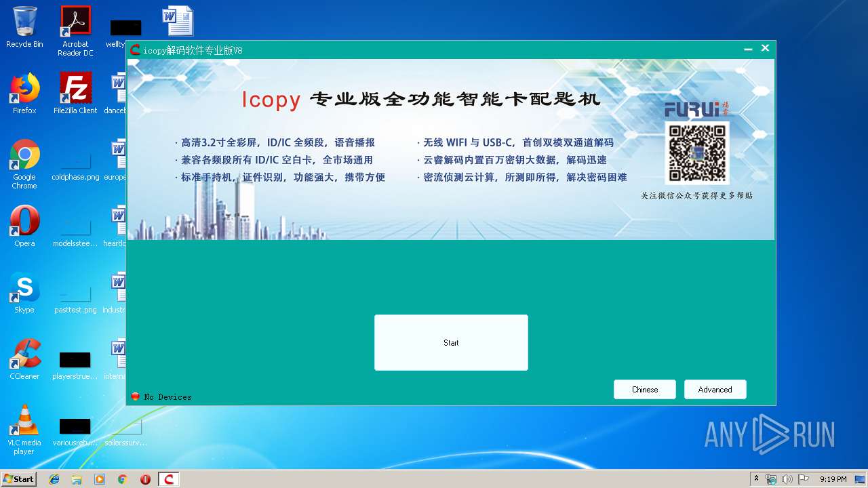Click the 9:19 PM taskbar clock

(x=833, y=479)
